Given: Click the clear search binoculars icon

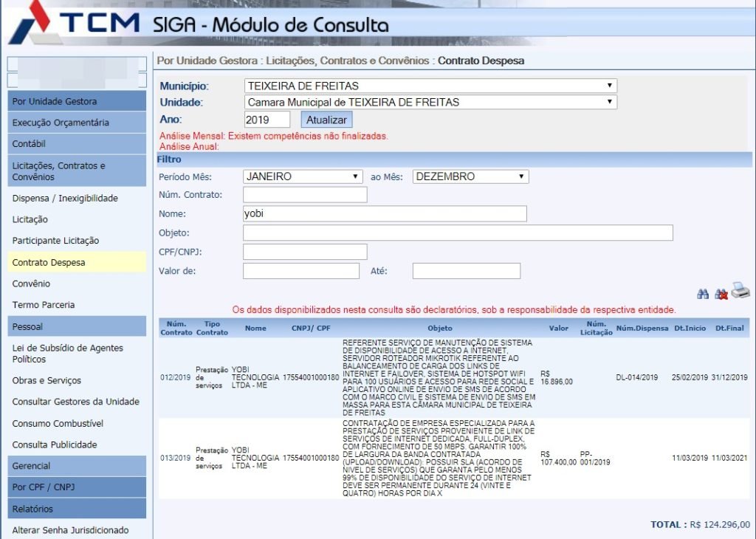Looking at the screenshot, I should [x=721, y=294].
